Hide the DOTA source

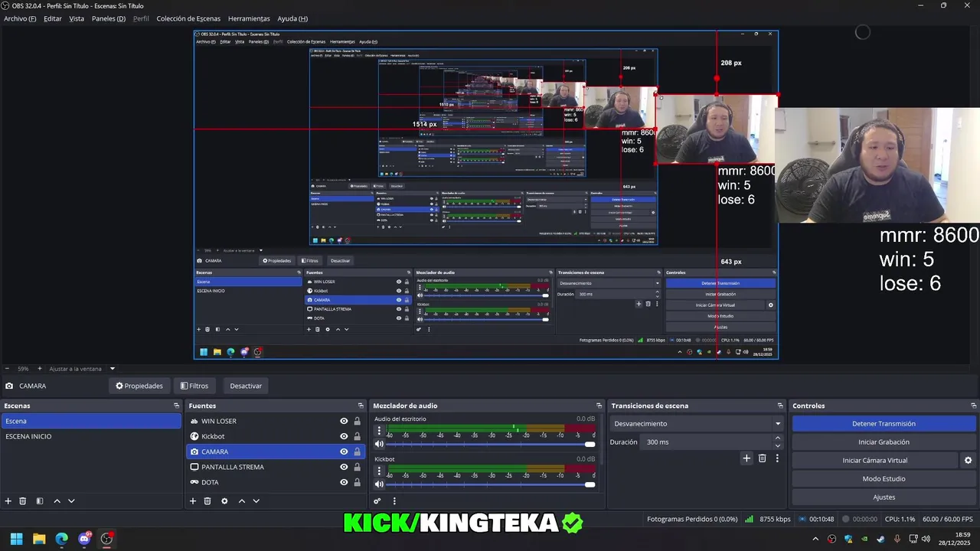pos(344,482)
